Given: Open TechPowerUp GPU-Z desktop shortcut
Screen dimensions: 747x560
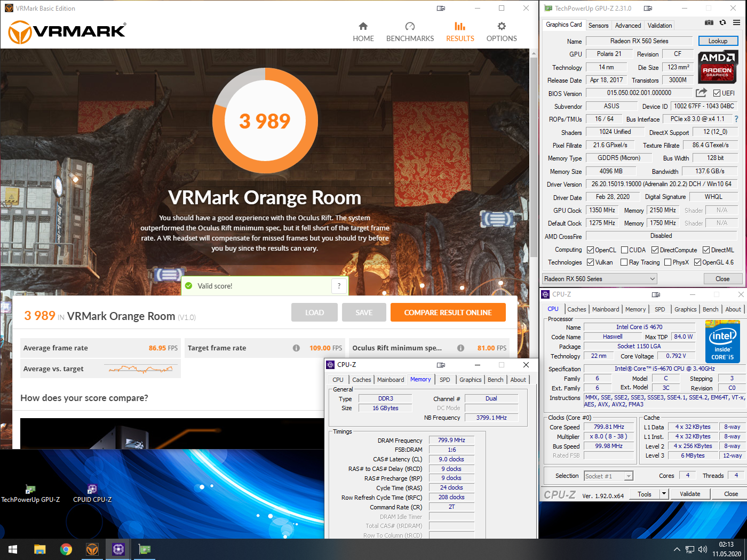Looking at the screenshot, I should 30,494.
